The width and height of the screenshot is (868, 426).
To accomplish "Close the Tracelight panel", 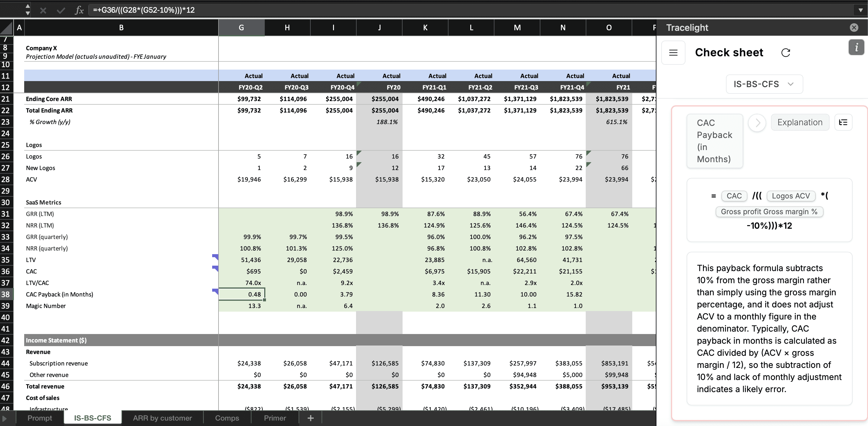I will [x=854, y=28].
